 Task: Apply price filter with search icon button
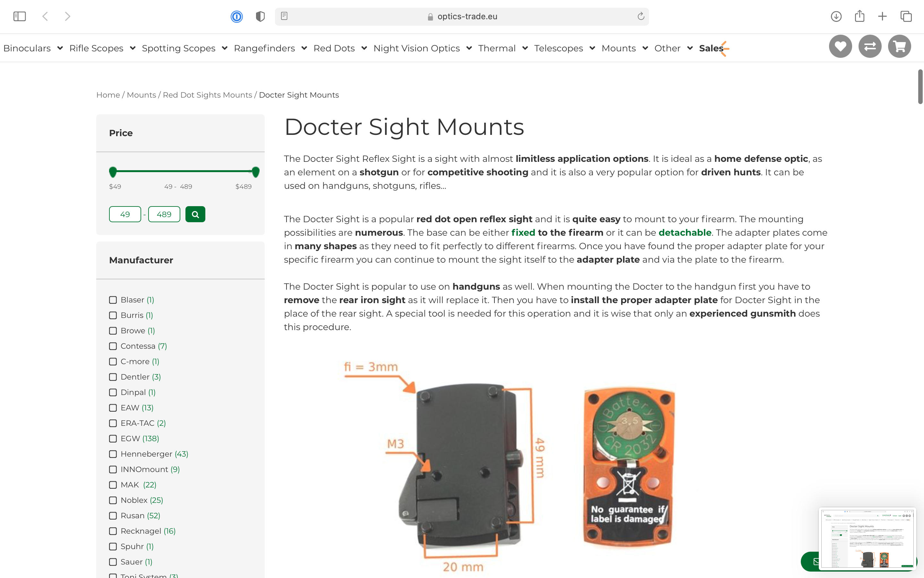pos(195,214)
